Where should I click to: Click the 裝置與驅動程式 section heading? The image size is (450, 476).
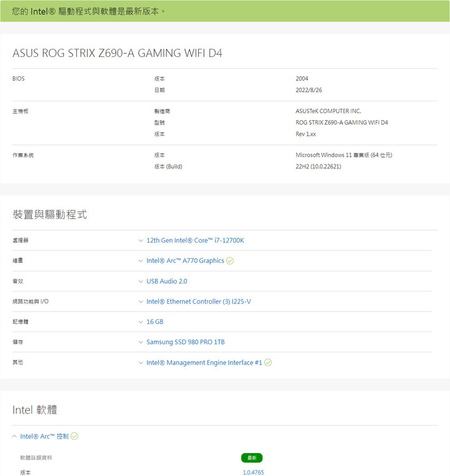click(50, 215)
